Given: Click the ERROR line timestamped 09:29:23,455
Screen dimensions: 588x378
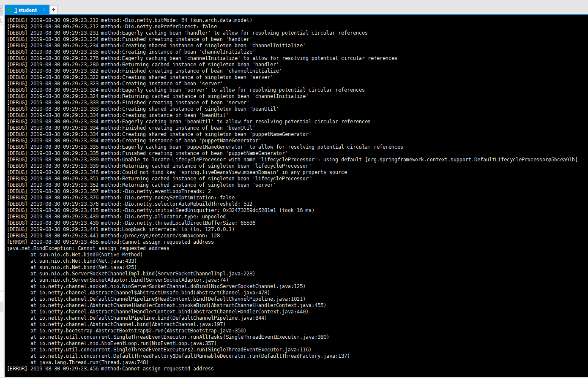Looking at the screenshot, I should [110, 242].
